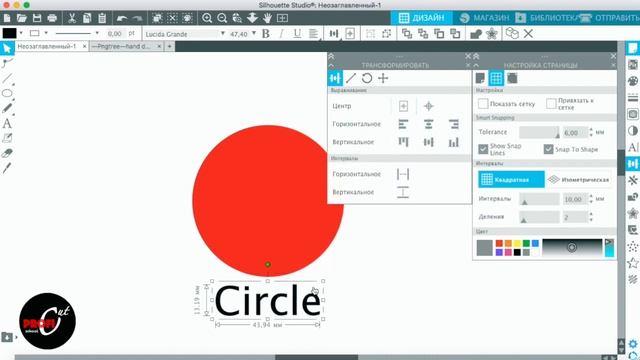Switch to the БИБЛИОТЕКА tab
640x360 pixels.
coord(547,18)
